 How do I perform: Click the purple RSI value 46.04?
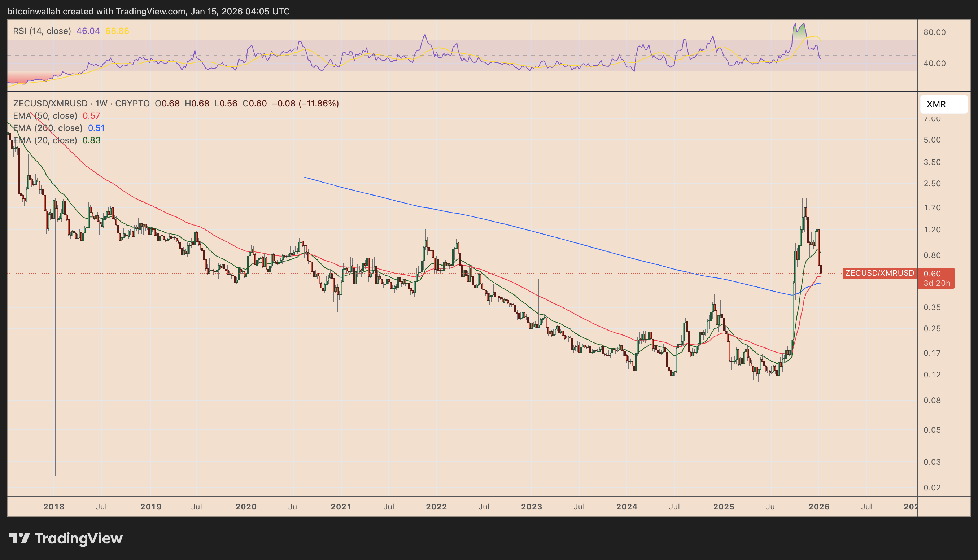pyautogui.click(x=88, y=31)
